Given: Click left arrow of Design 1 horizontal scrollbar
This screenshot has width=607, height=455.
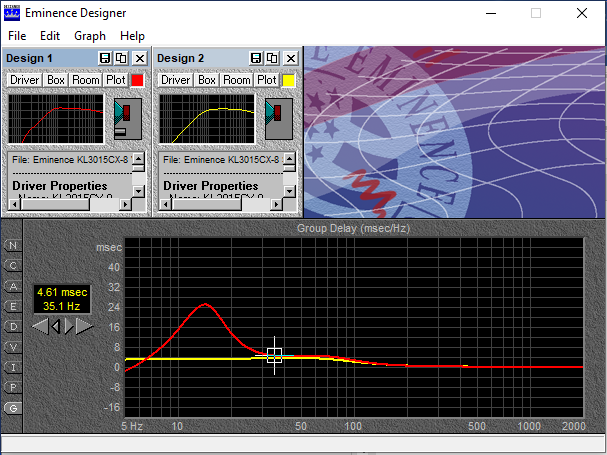Looking at the screenshot, I should (15, 204).
